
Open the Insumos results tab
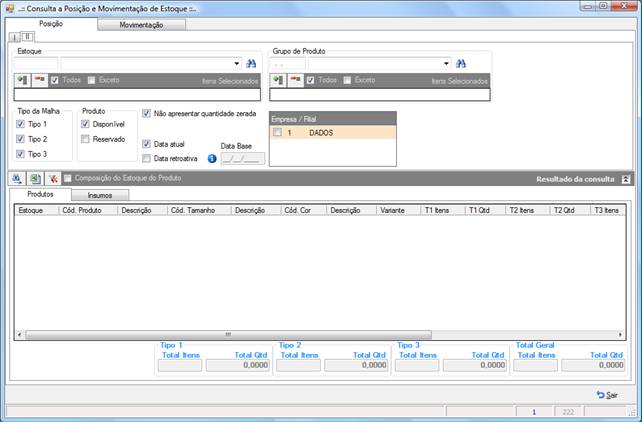pos(100,195)
